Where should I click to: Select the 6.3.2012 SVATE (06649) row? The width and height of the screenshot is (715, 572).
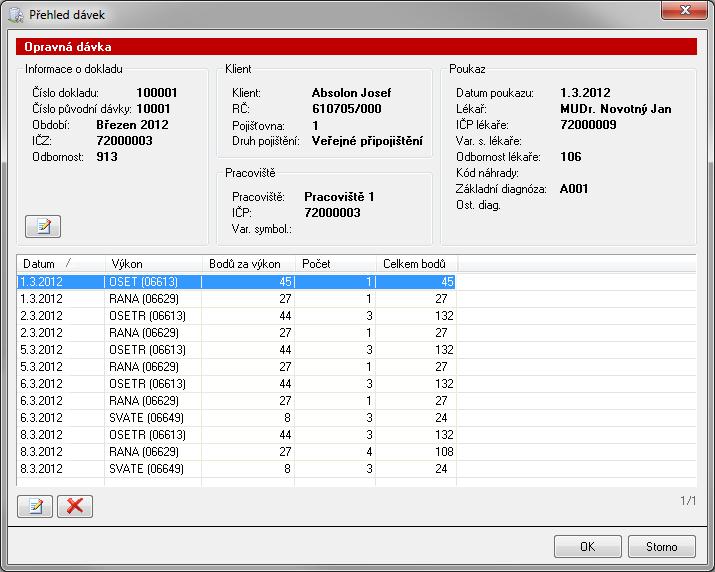[x=236, y=418]
